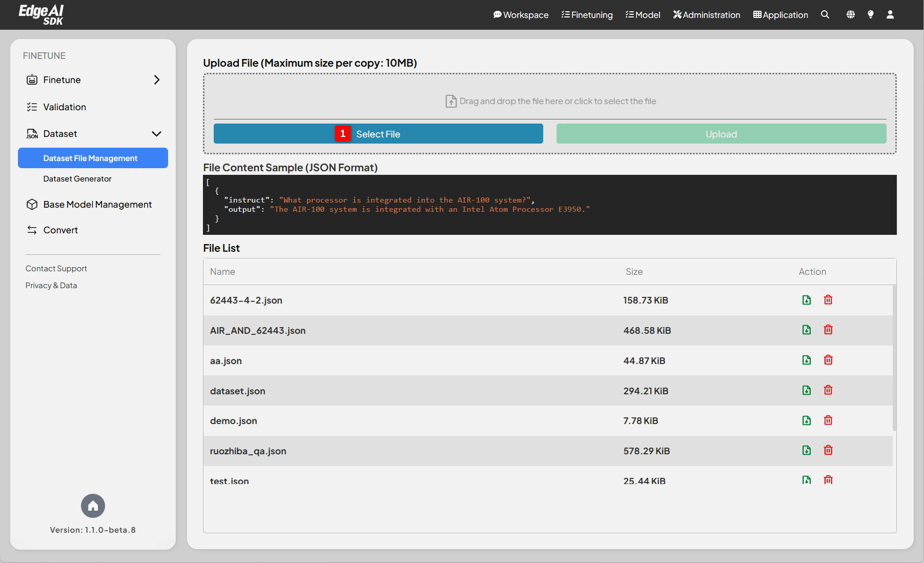Open the search function in the top bar
This screenshot has width=924, height=563.
coord(825,15)
